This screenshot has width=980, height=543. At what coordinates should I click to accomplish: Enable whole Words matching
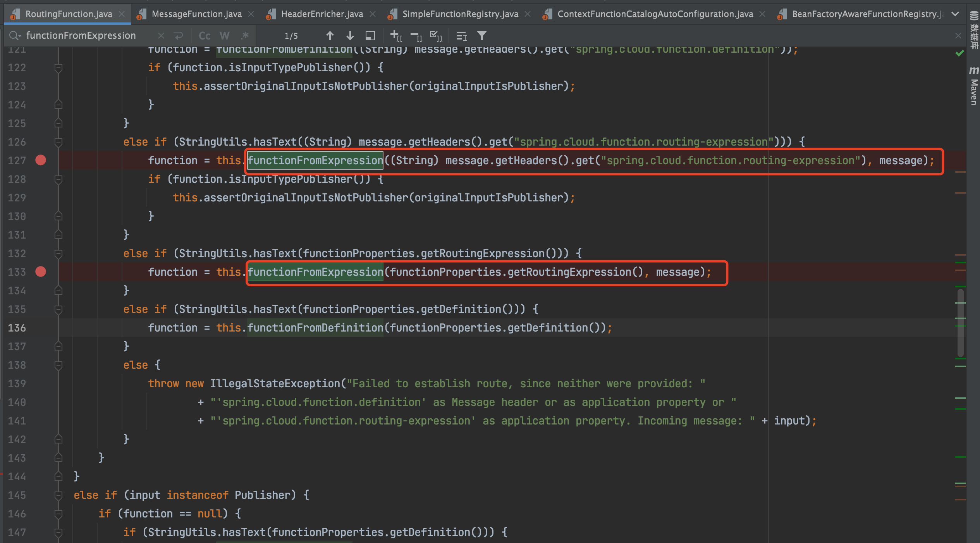(x=225, y=36)
